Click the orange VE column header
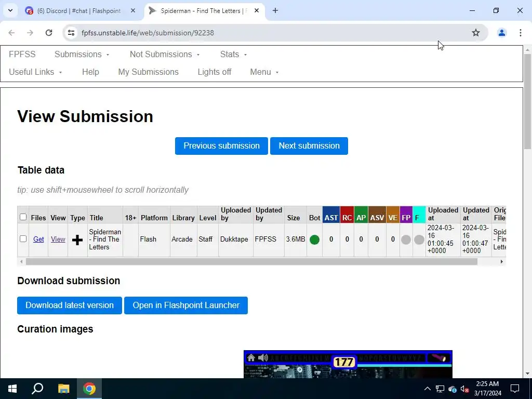 click(393, 215)
